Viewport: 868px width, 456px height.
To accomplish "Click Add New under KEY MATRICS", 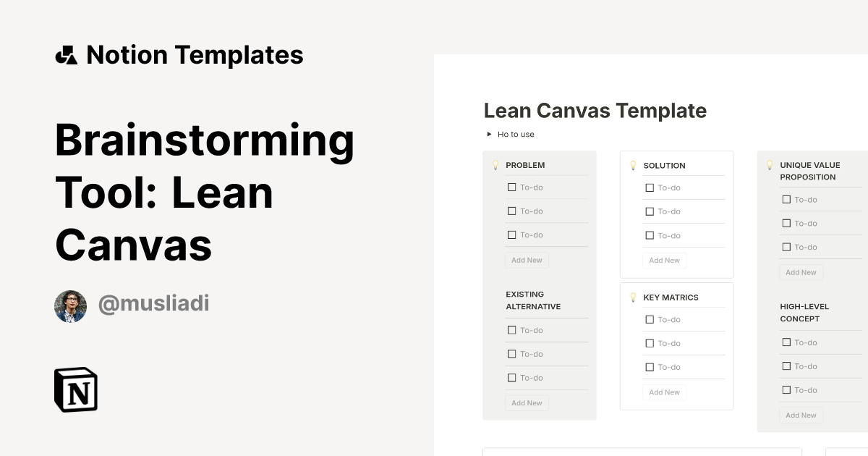I will tap(664, 392).
